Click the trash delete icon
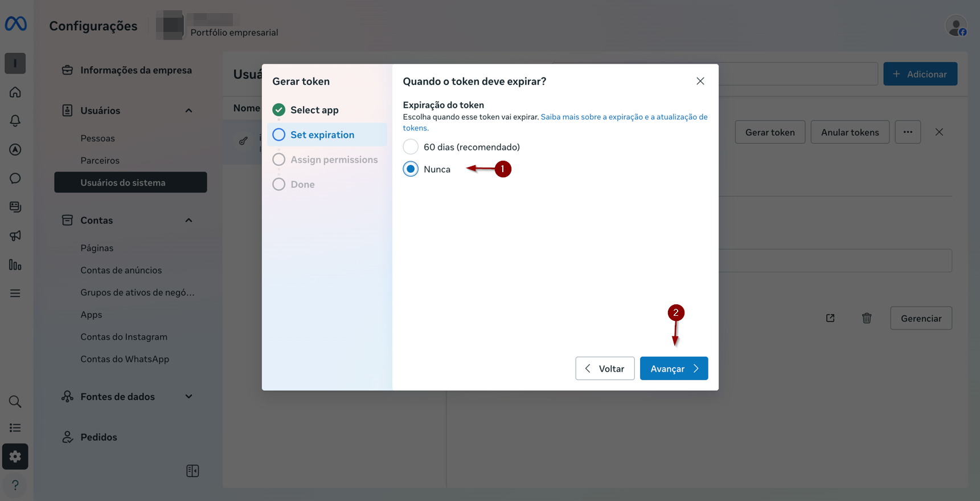This screenshot has width=980, height=501. (866, 318)
